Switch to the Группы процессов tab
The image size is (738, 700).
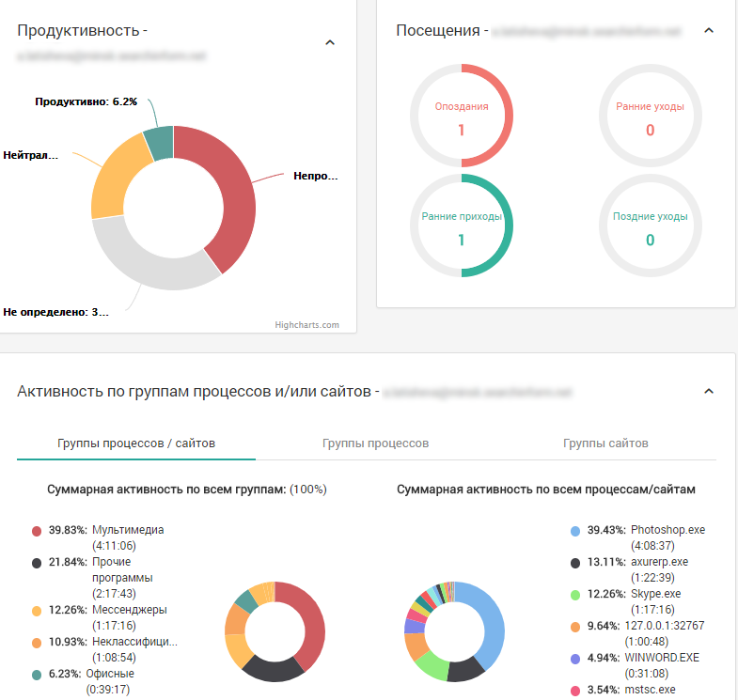point(375,443)
